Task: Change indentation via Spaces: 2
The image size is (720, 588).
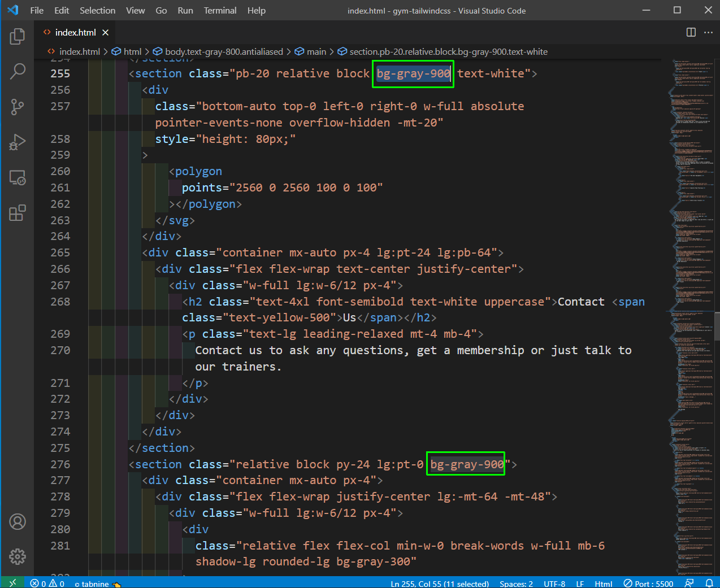Action: point(516,583)
